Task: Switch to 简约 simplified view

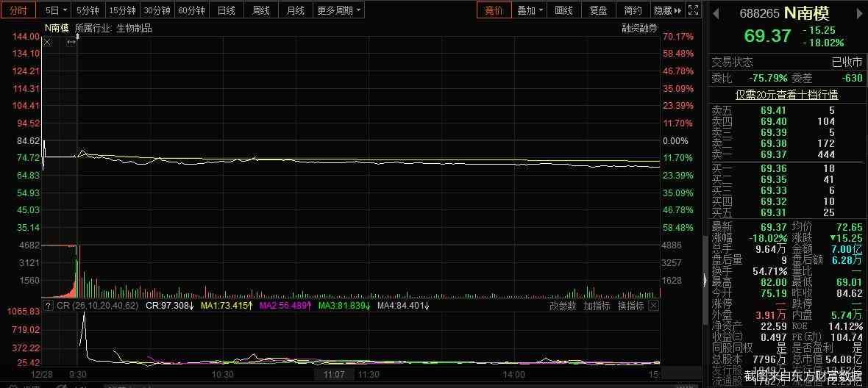Action: [x=633, y=10]
